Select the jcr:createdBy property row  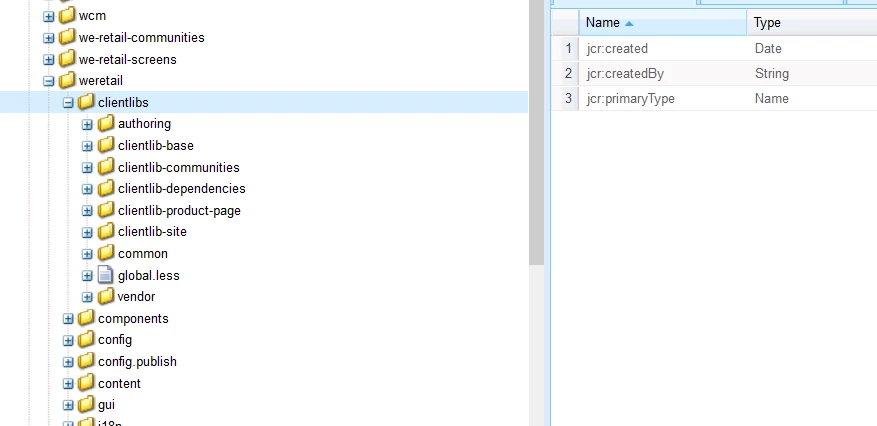pyautogui.click(x=714, y=73)
